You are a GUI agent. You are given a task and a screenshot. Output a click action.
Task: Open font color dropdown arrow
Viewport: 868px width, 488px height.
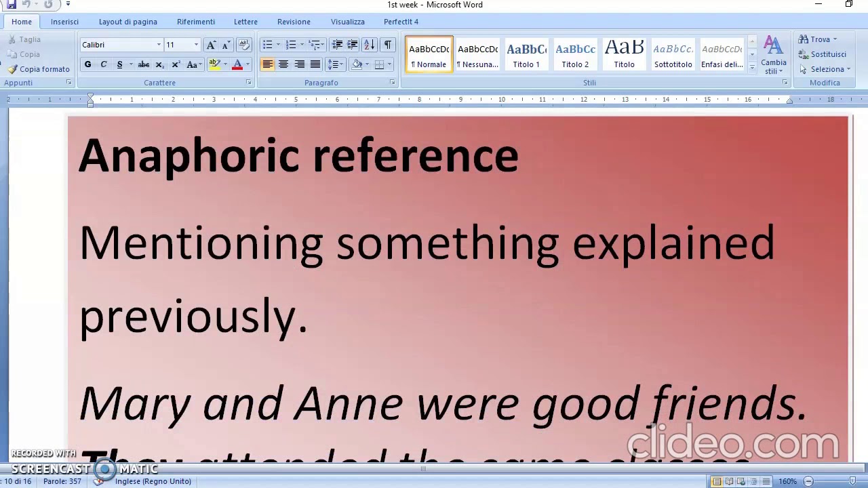(x=248, y=64)
